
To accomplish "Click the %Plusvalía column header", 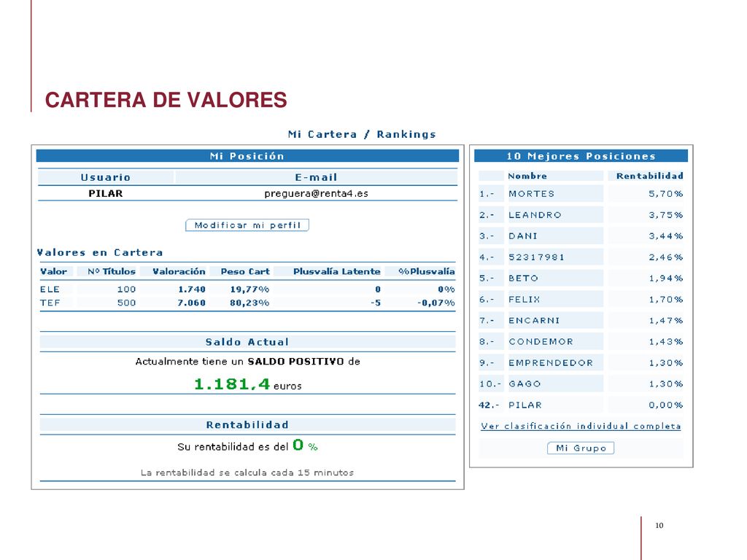I will click(x=426, y=271).
